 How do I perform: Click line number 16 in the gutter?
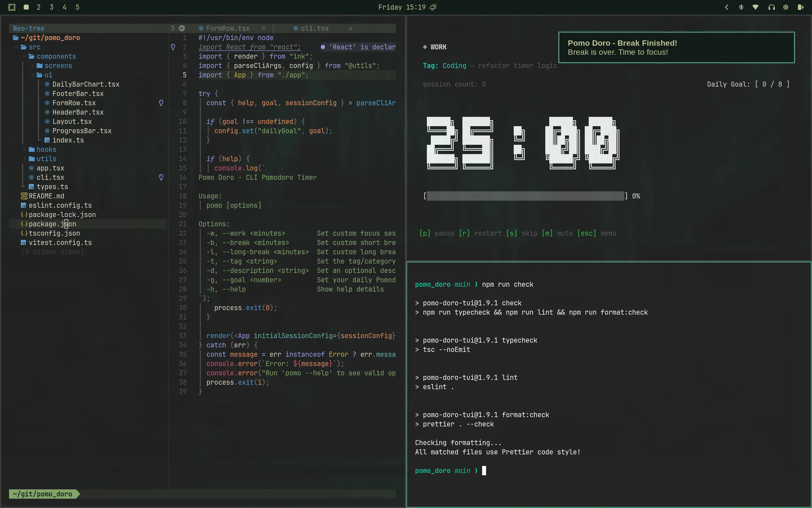point(182,178)
